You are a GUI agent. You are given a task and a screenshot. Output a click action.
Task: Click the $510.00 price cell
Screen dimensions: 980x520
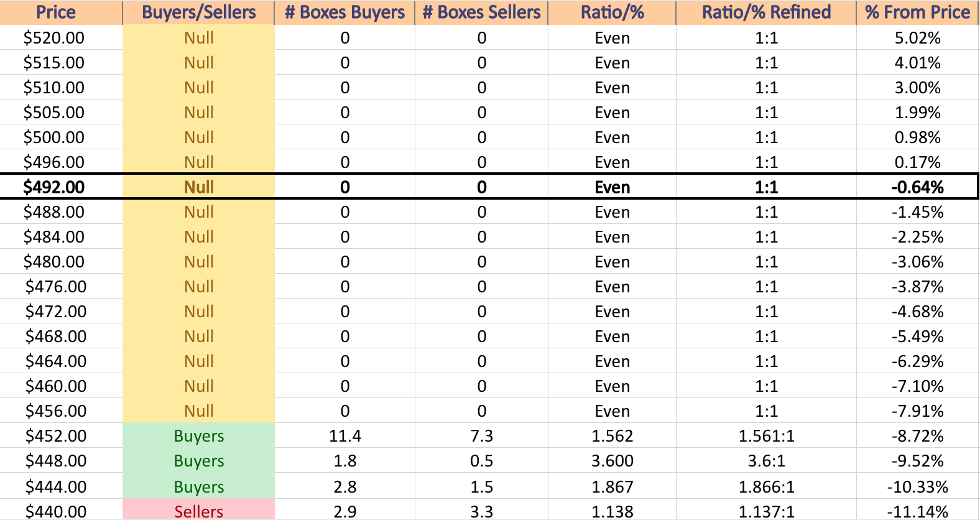pos(61,88)
